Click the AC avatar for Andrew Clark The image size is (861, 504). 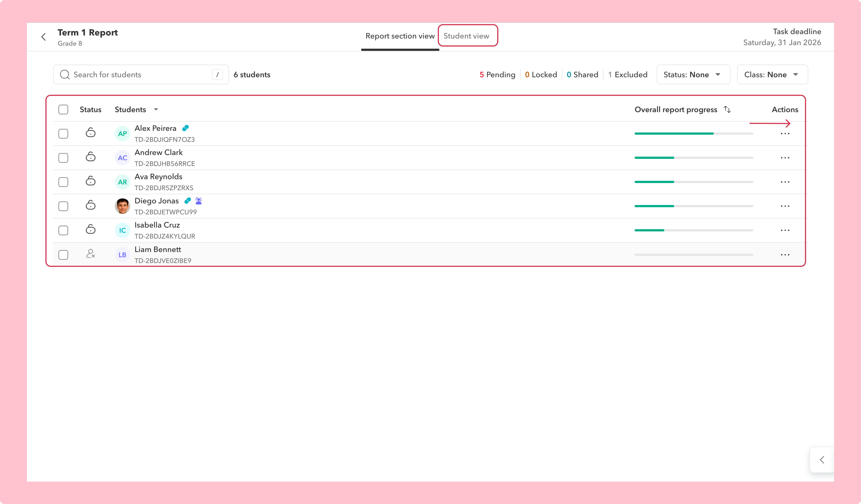click(122, 158)
